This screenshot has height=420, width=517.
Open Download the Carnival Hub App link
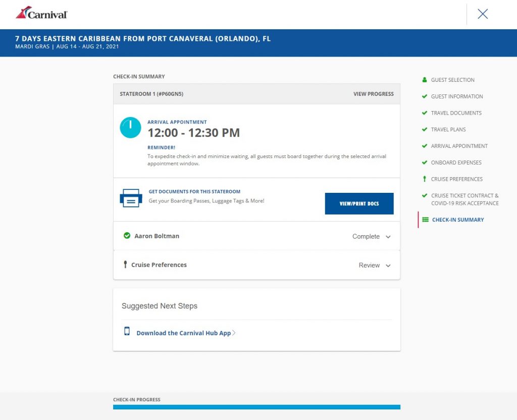[x=183, y=333]
